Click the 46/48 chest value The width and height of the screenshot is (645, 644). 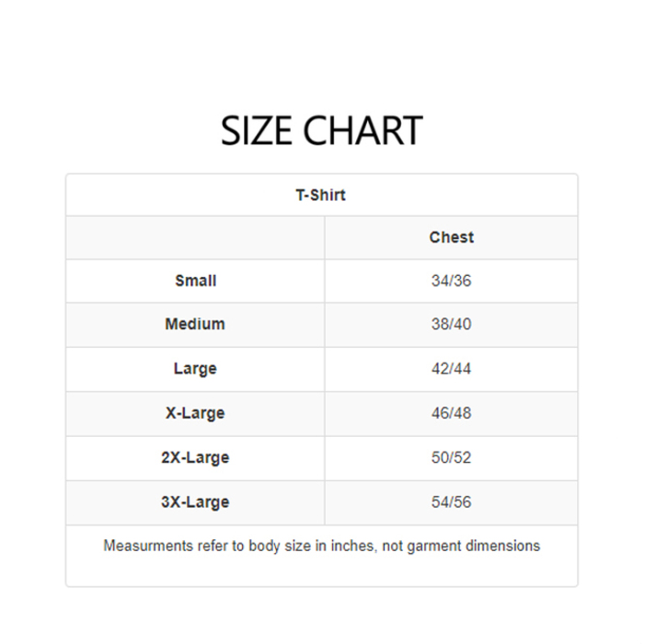pyautogui.click(x=451, y=413)
